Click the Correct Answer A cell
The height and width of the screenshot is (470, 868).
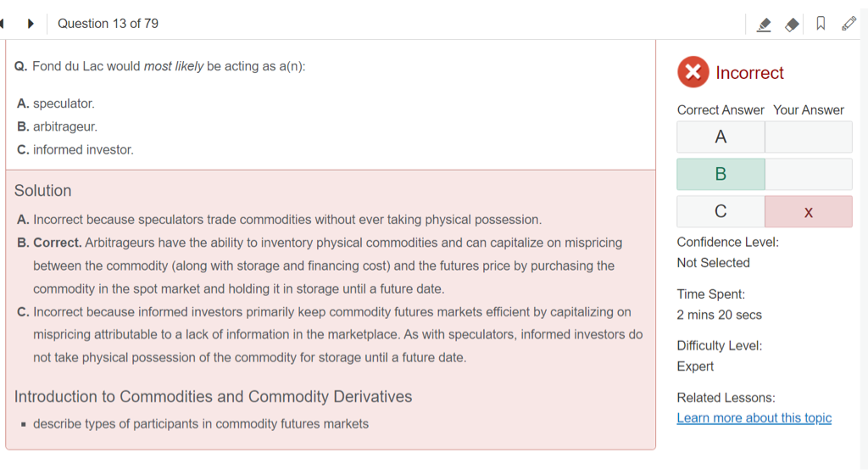(x=721, y=137)
